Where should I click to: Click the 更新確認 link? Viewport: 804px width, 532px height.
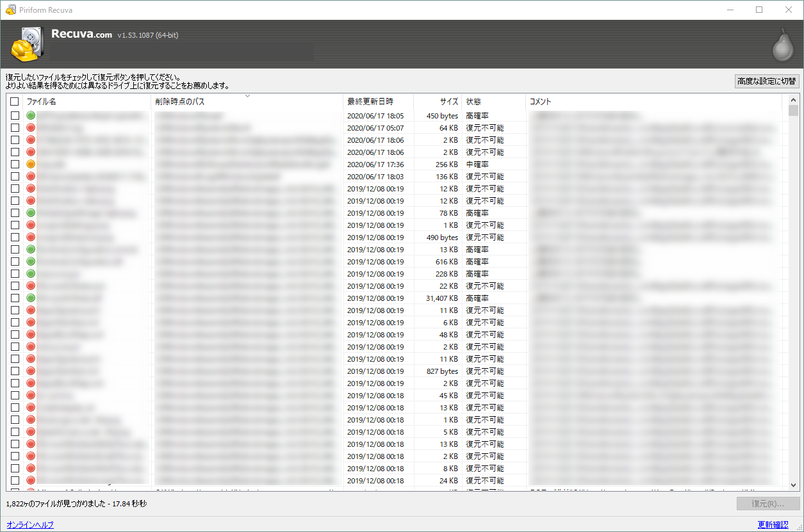tap(773, 525)
